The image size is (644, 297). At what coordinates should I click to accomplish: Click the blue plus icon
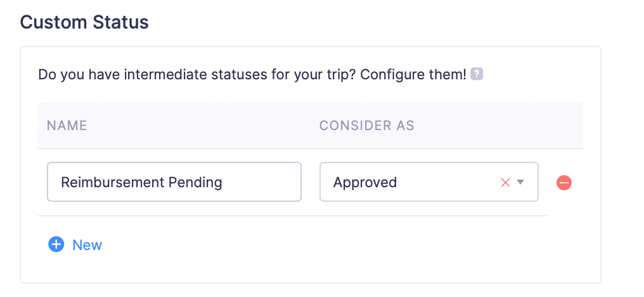point(56,244)
